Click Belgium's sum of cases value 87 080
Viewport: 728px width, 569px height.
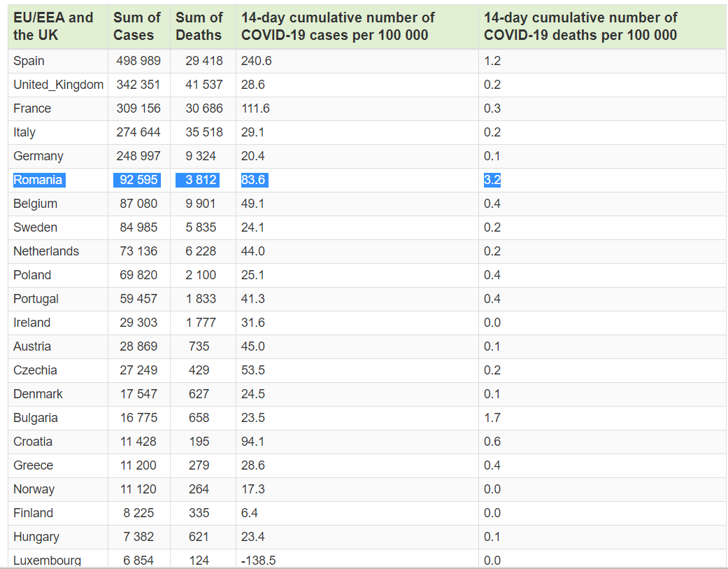(138, 204)
